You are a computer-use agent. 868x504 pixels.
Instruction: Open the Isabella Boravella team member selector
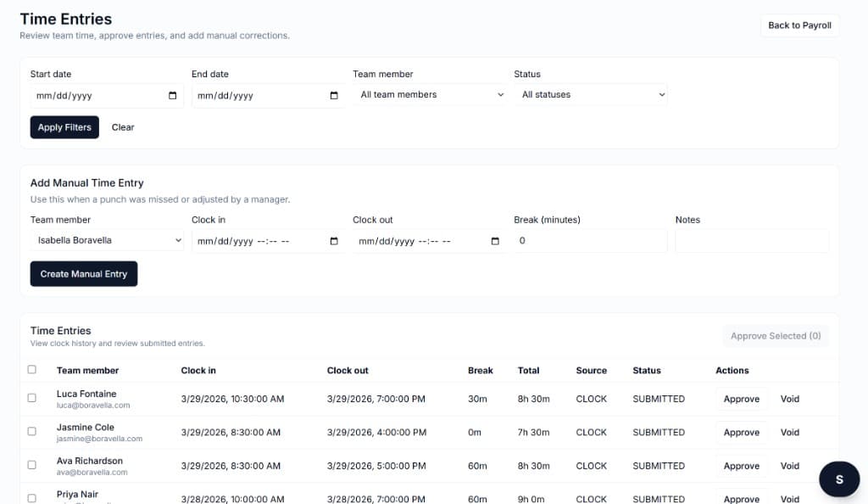[106, 240]
